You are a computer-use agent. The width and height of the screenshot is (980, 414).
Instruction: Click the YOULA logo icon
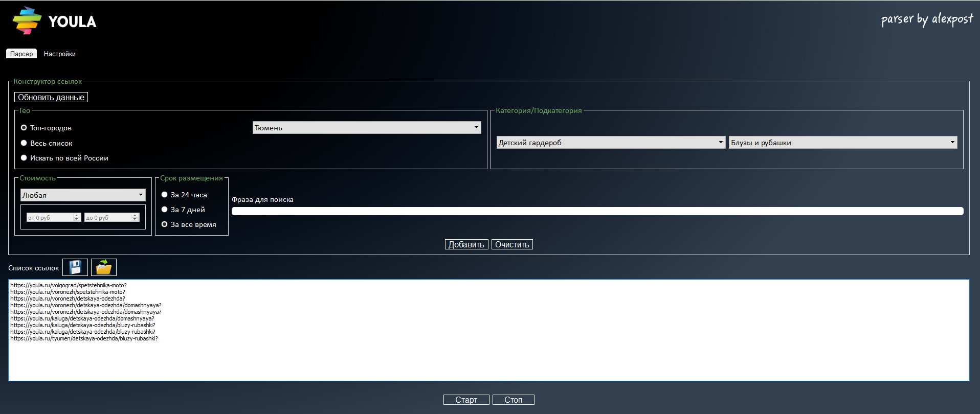coord(27,21)
